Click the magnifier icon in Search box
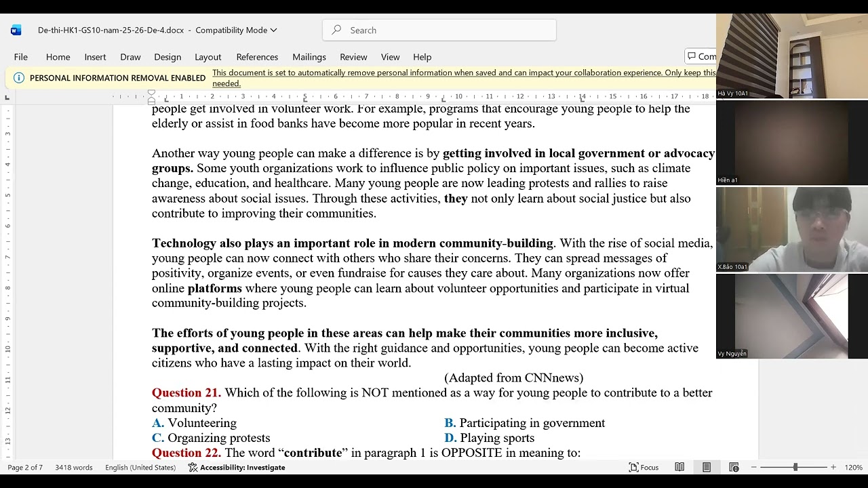 pyautogui.click(x=336, y=30)
